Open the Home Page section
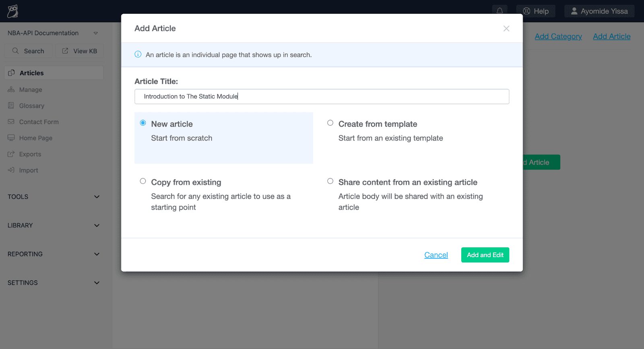The image size is (644, 349). [36, 138]
